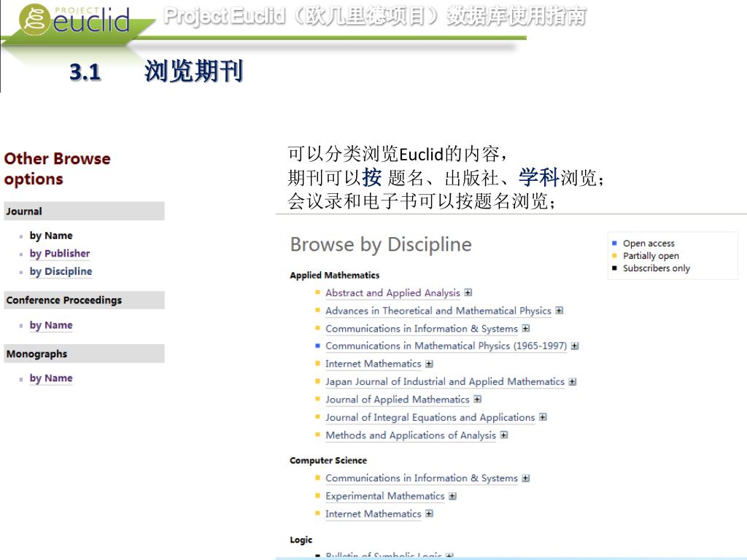Expand Advances in Theoretical and Mathematical Physics
Image resolution: width=747 pixels, height=560 pixels.
coord(560,311)
